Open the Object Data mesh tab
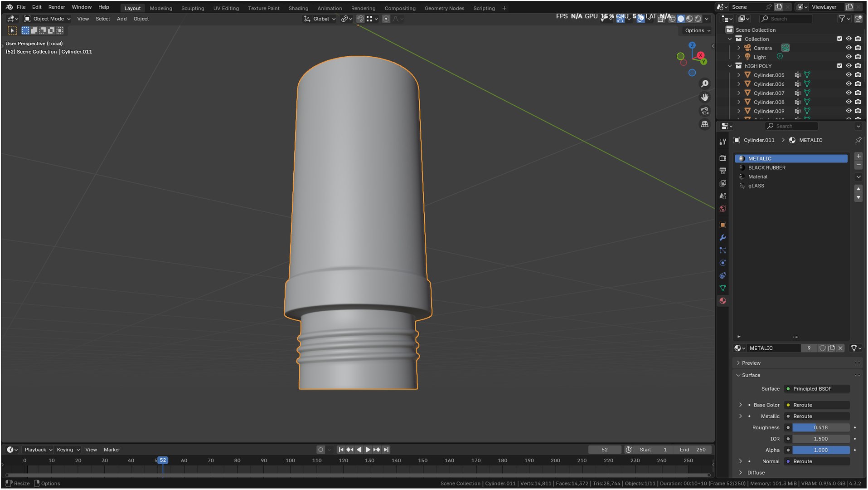 click(x=723, y=289)
